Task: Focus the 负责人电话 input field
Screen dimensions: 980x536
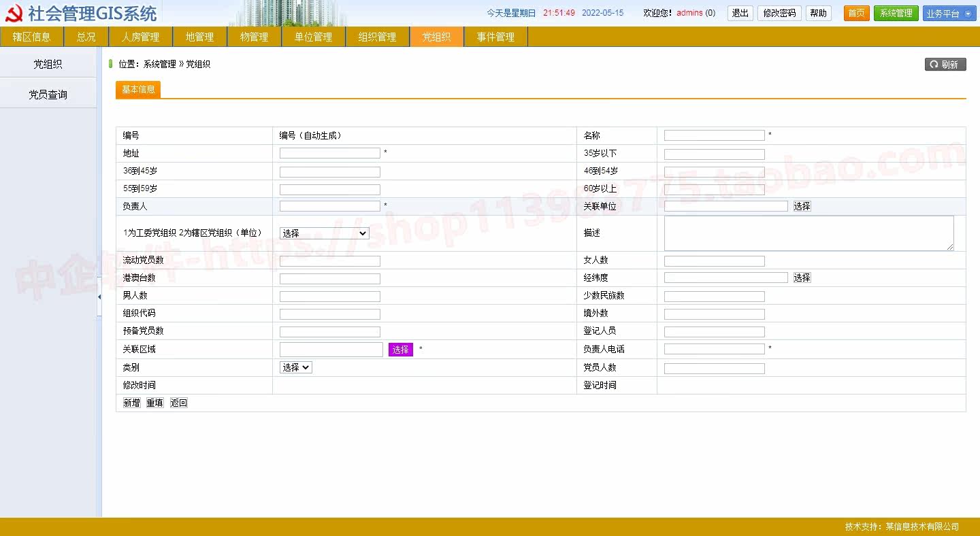Action: [715, 349]
